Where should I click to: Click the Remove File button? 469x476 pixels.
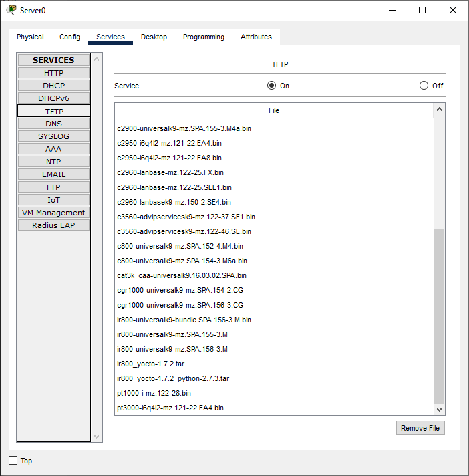click(420, 428)
